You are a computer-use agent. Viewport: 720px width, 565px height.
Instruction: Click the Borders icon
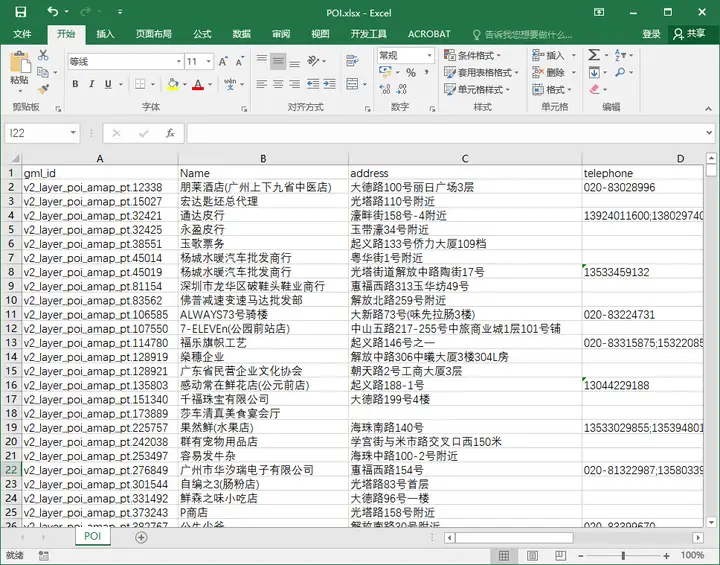point(140,84)
